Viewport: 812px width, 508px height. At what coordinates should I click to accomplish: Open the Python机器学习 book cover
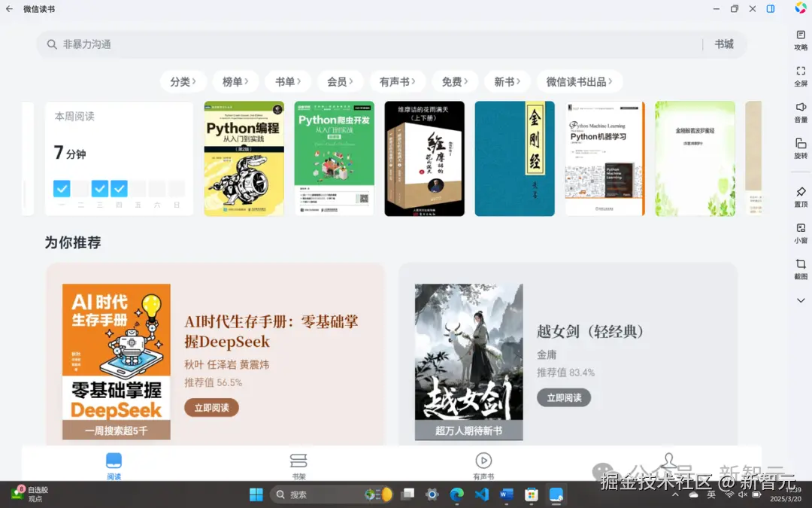tap(604, 159)
